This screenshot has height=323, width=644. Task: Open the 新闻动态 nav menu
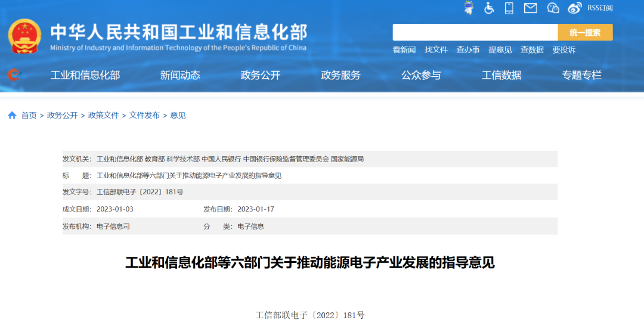point(180,75)
